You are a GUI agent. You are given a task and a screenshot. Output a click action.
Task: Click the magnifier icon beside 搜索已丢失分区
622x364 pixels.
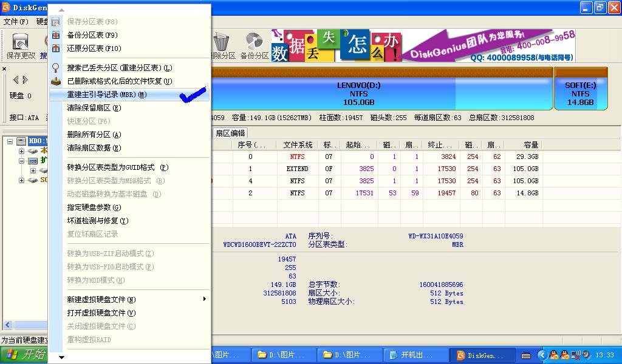(x=56, y=67)
